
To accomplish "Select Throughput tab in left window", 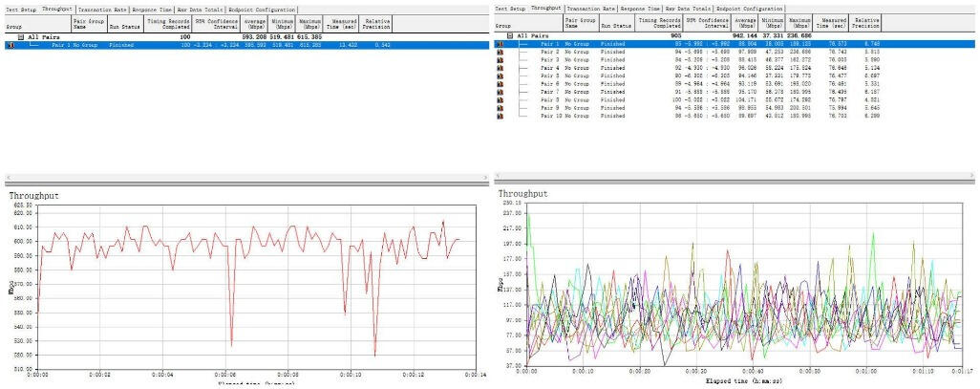I will [x=57, y=10].
